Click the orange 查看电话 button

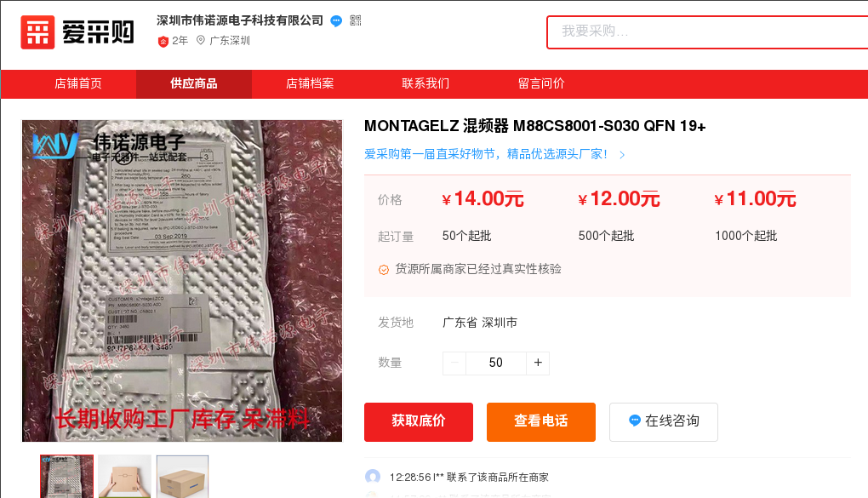point(541,421)
